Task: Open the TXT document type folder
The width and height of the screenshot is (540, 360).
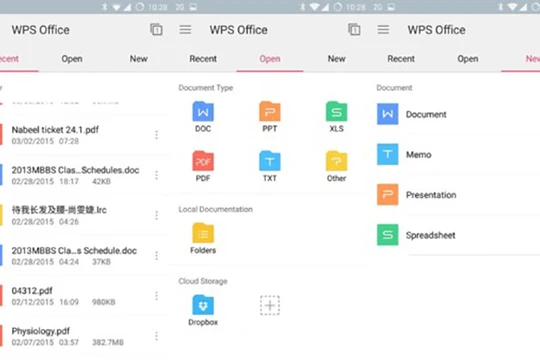Action: tap(270, 166)
